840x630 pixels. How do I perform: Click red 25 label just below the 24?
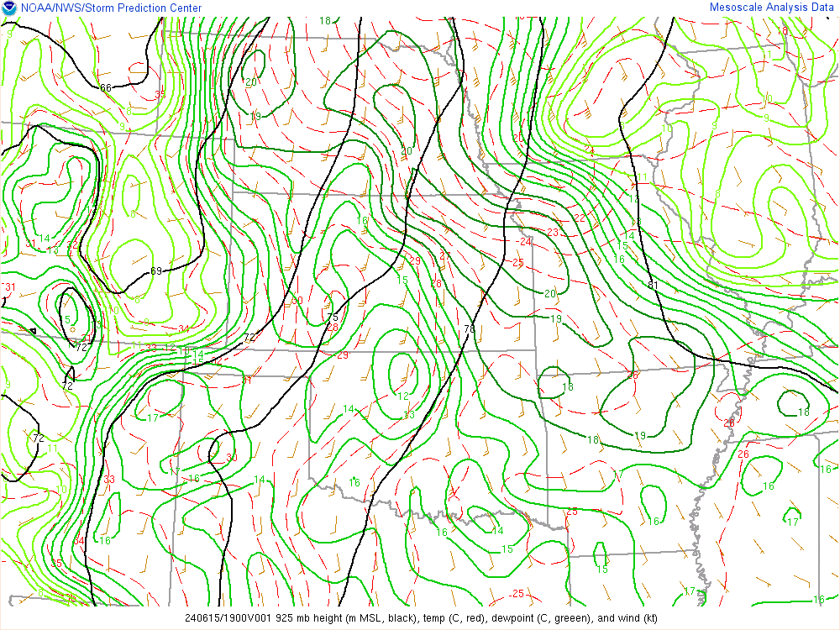click(x=518, y=263)
